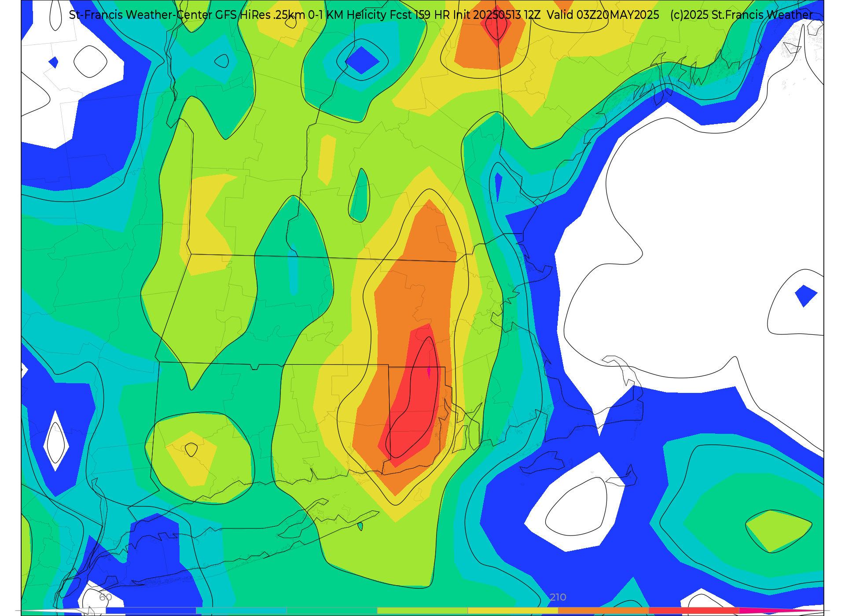845x616 pixels.
Task: Click the orange segment of the legend bar
Action: tap(603, 611)
